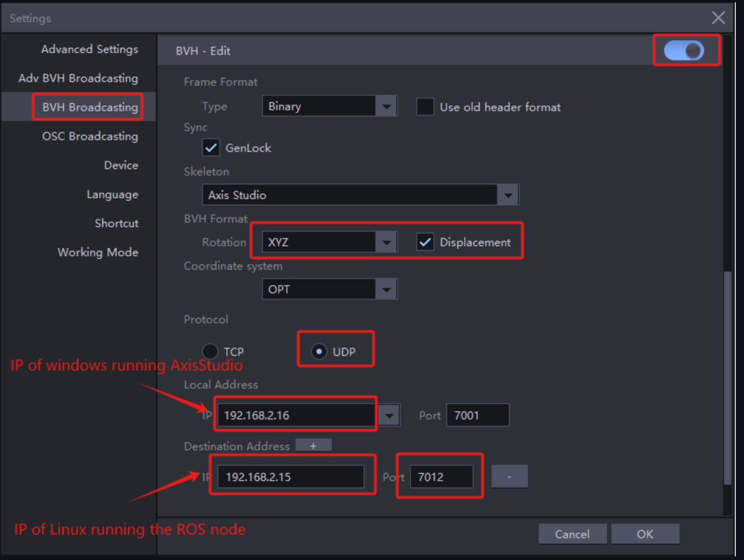Toggle the Displacement checkbox
The height and width of the screenshot is (560, 744).
(425, 242)
